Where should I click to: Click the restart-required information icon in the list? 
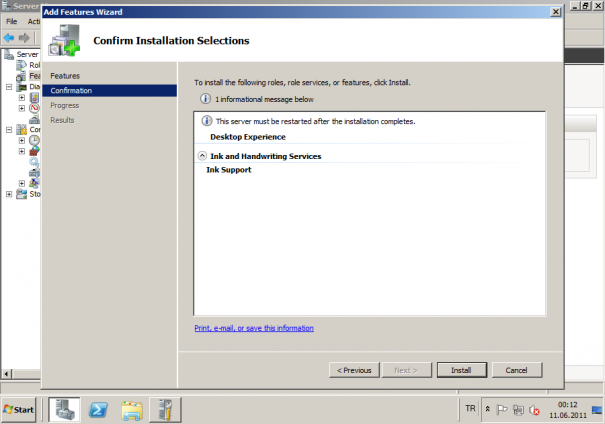click(207, 121)
